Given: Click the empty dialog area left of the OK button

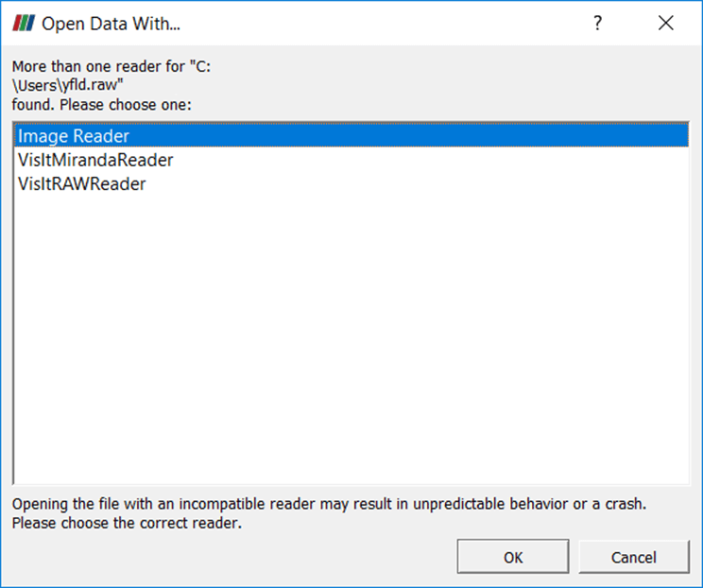Looking at the screenshot, I should tap(233, 557).
